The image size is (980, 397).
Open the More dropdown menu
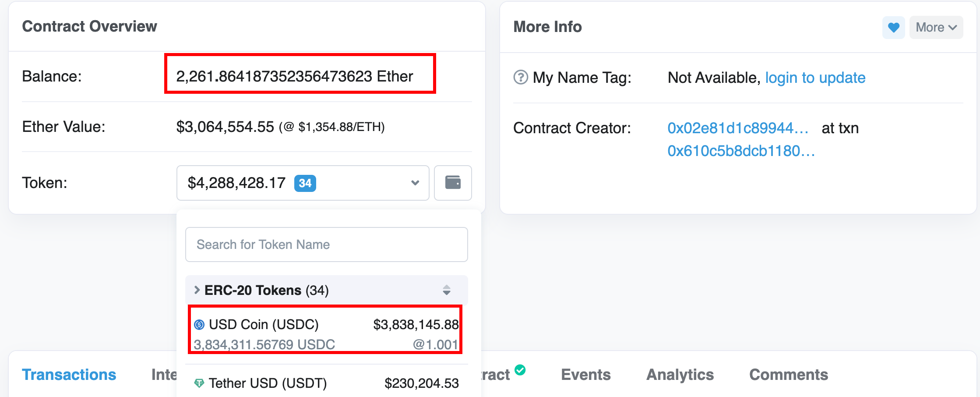(936, 28)
